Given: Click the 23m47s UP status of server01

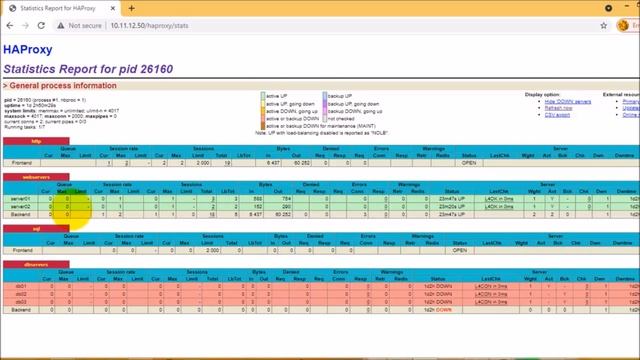Looking at the screenshot, I should click(452, 199).
